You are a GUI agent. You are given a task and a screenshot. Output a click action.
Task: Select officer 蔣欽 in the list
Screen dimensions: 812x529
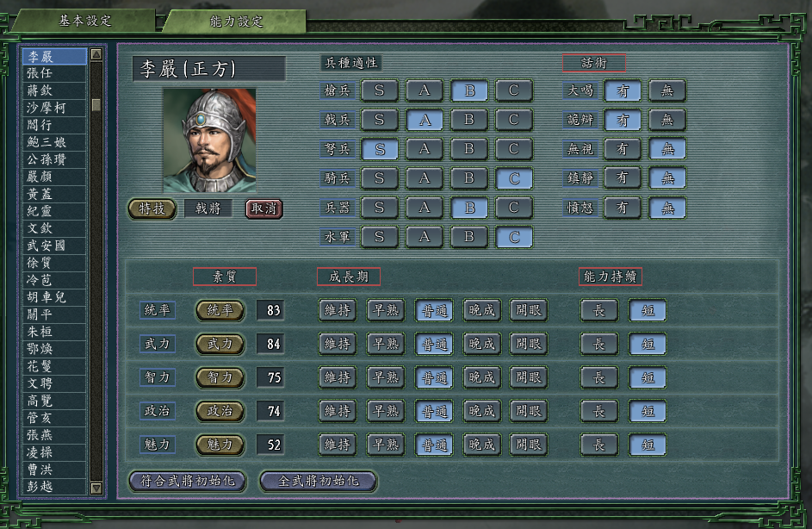tap(54, 90)
